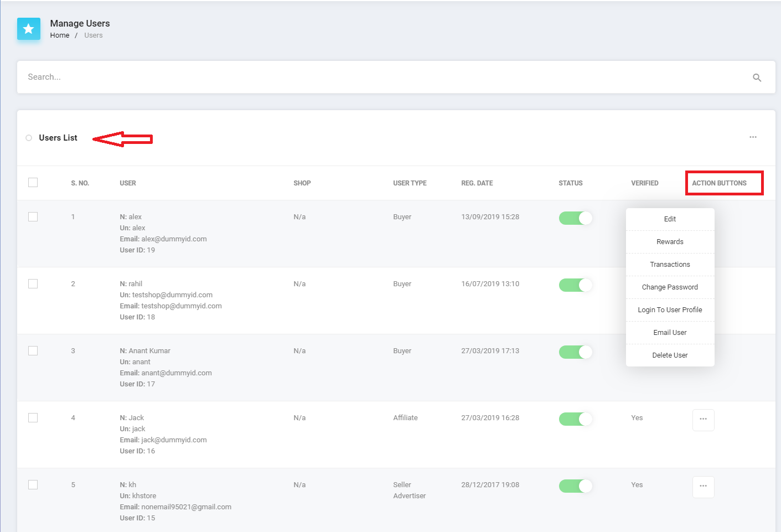
Task: Click the SHOP column header
Action: (302, 183)
